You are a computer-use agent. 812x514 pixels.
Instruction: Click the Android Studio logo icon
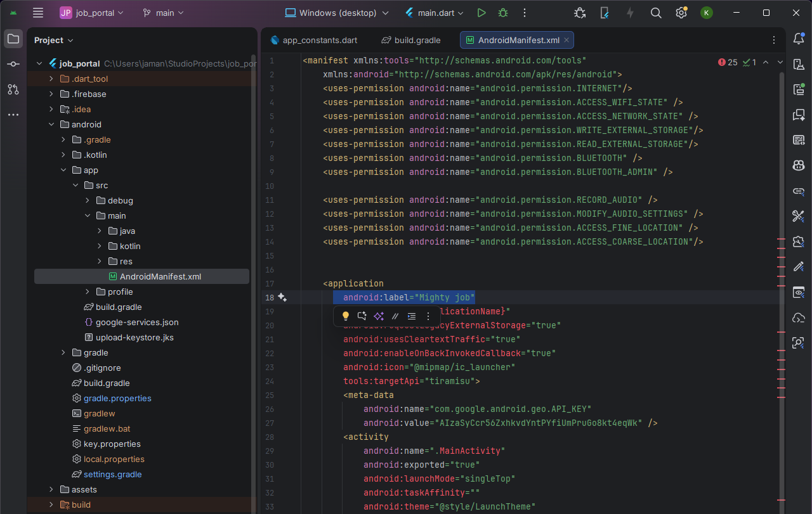coord(13,13)
